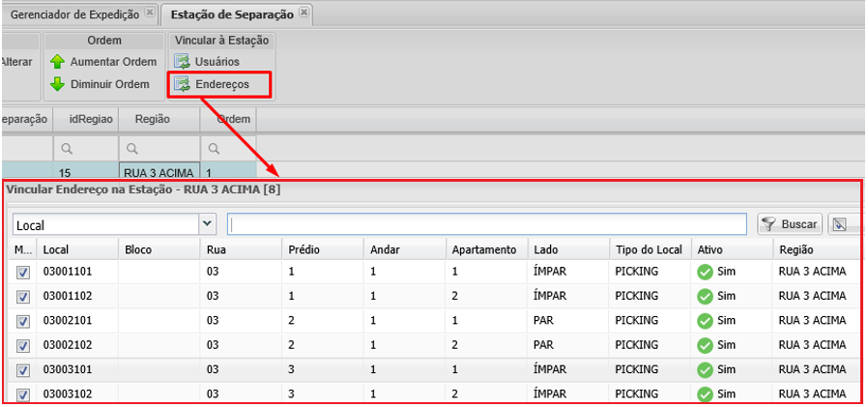Click the green Aumentar Ordem up-arrow icon

pos(58,62)
